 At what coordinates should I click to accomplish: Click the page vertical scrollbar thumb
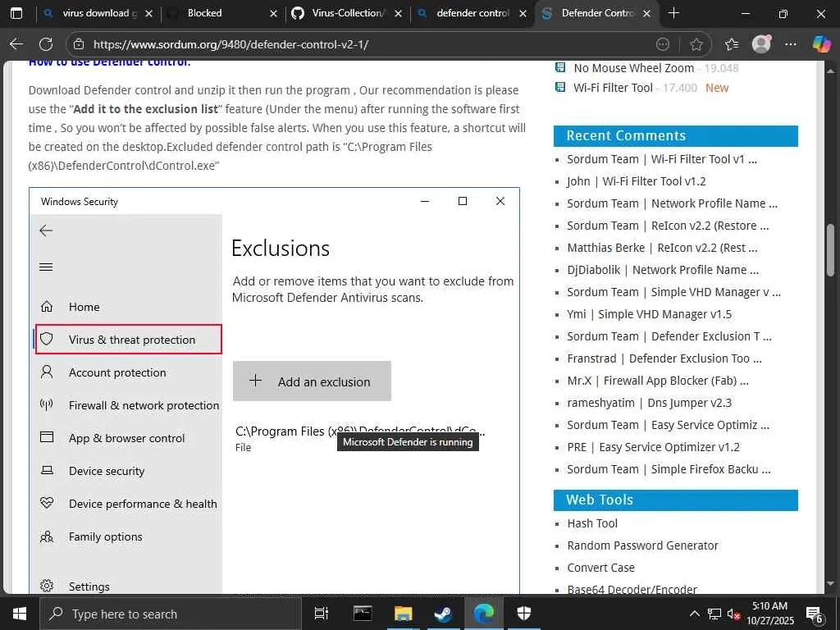830,250
